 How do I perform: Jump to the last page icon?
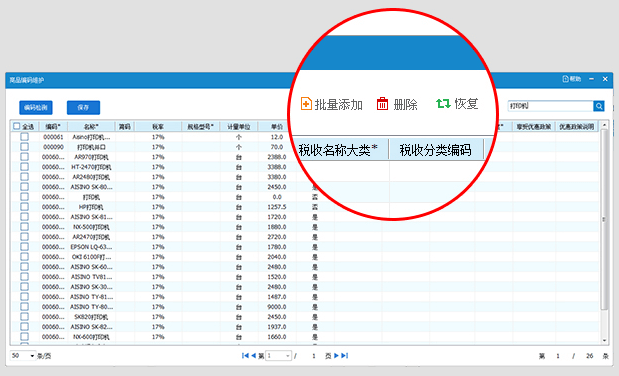(345, 355)
